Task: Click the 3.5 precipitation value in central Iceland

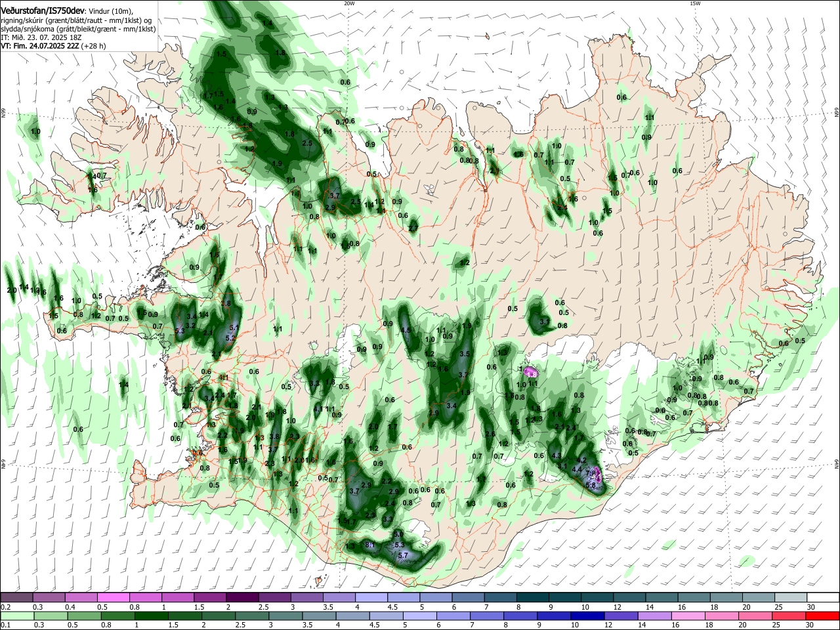Action: [465, 354]
